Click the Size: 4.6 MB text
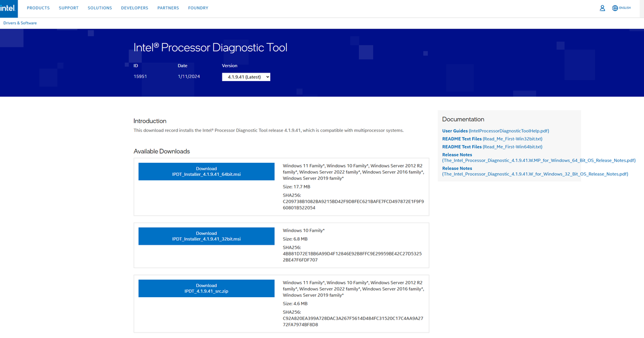 (295, 304)
